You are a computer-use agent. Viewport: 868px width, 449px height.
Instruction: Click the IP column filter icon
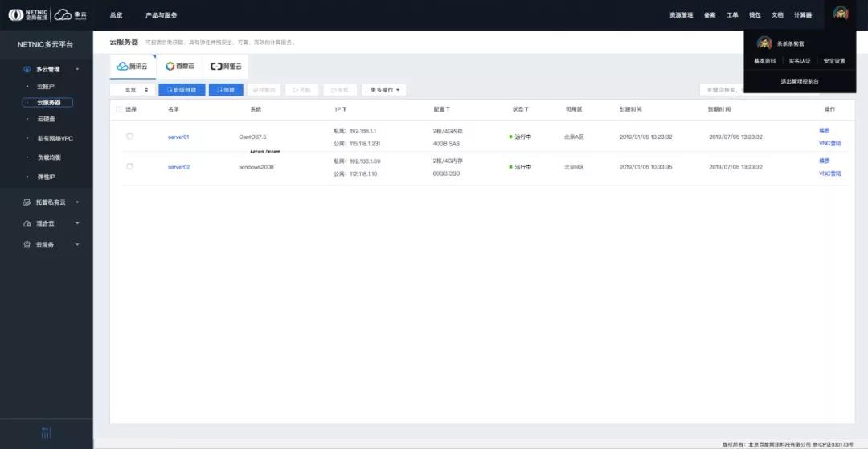pyautogui.click(x=345, y=109)
